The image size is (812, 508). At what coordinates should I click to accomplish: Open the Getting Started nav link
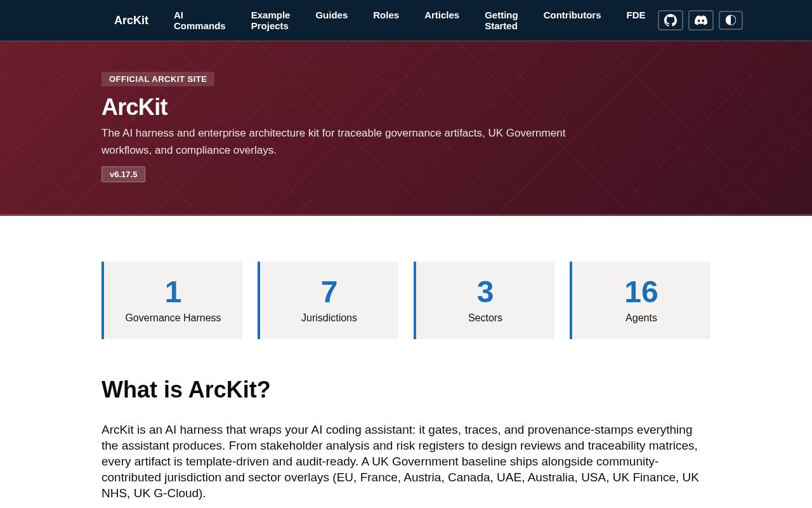501,20
